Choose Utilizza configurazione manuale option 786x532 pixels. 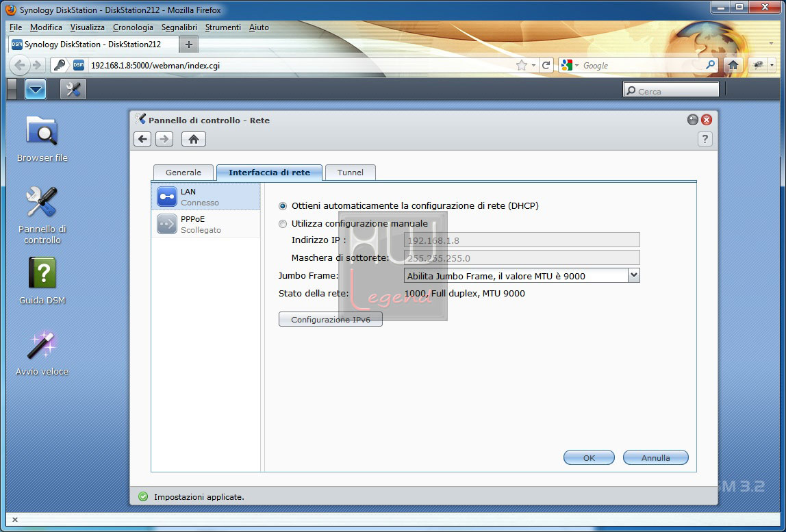[283, 224]
